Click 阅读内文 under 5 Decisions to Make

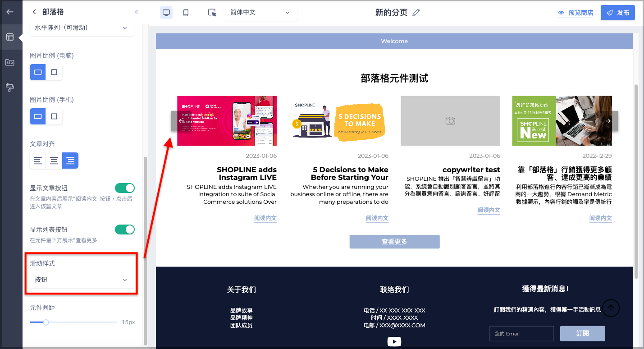(x=377, y=218)
